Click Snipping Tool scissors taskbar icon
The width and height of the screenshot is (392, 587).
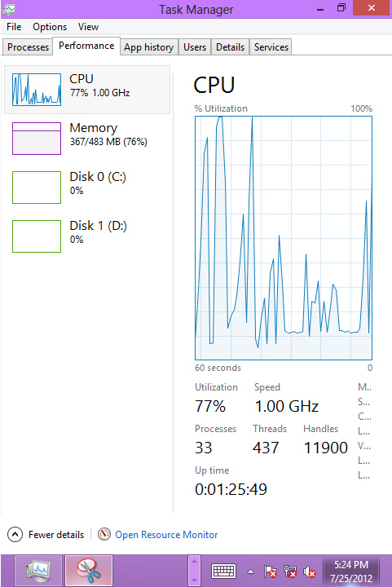point(89,571)
